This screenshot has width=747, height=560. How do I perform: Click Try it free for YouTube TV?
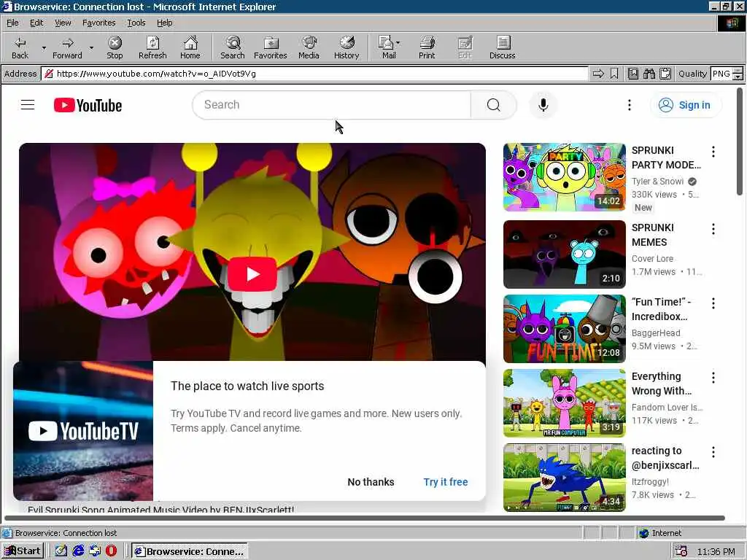pos(446,482)
